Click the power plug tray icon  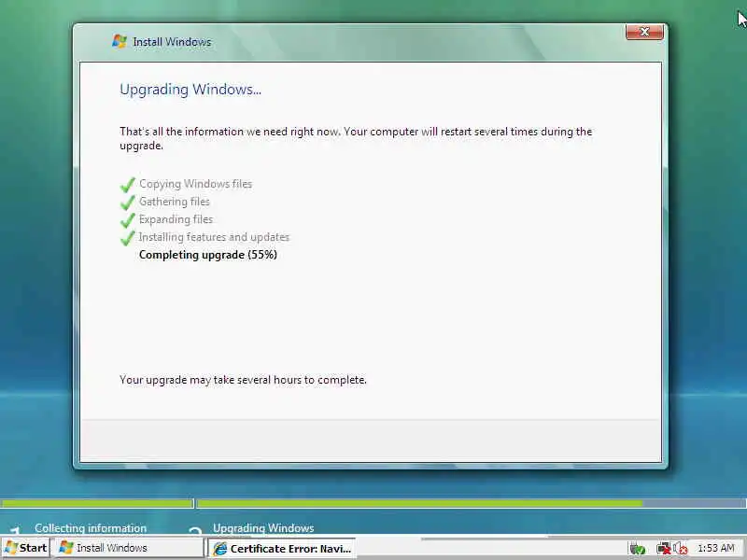coord(638,549)
